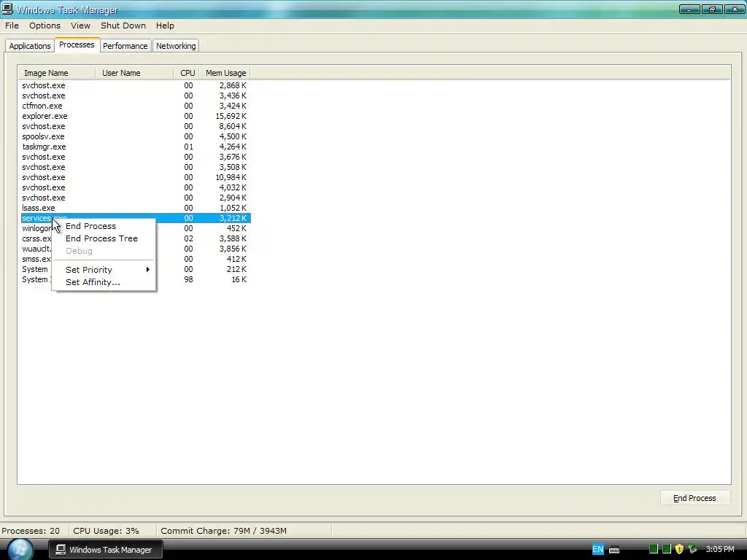Open the Help menu

[x=165, y=26]
